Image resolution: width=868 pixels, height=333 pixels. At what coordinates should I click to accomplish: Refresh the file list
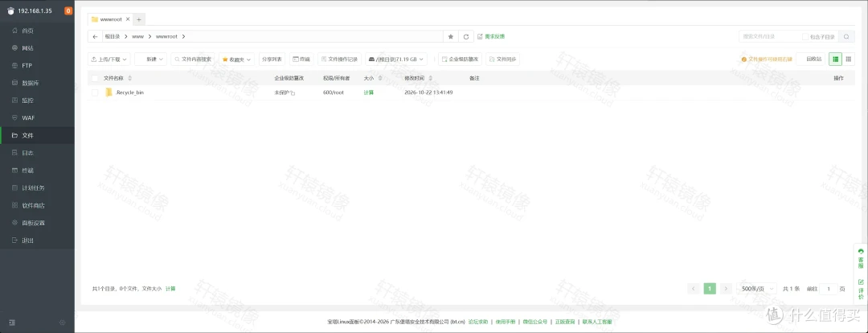(x=466, y=36)
